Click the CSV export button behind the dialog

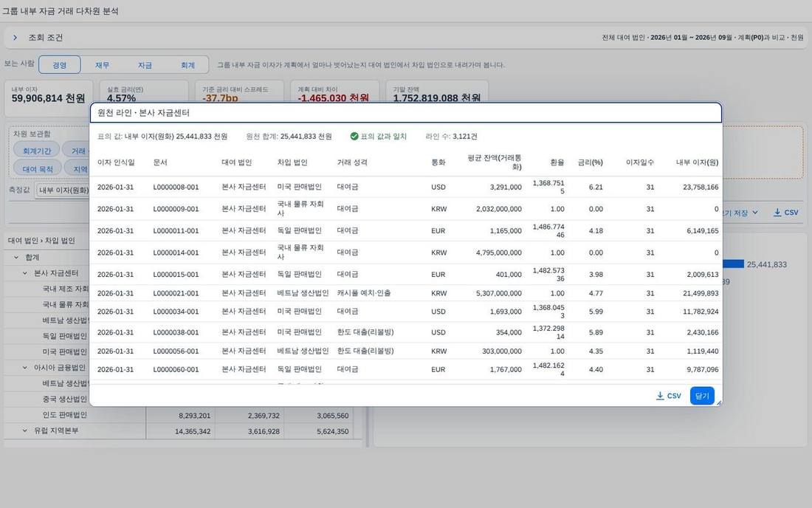click(785, 213)
